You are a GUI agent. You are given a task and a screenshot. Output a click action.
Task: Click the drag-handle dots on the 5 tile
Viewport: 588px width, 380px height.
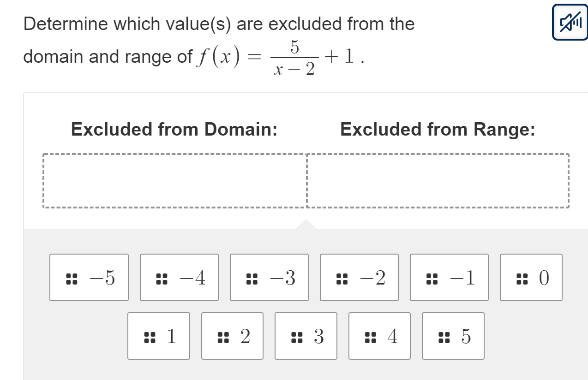(443, 336)
